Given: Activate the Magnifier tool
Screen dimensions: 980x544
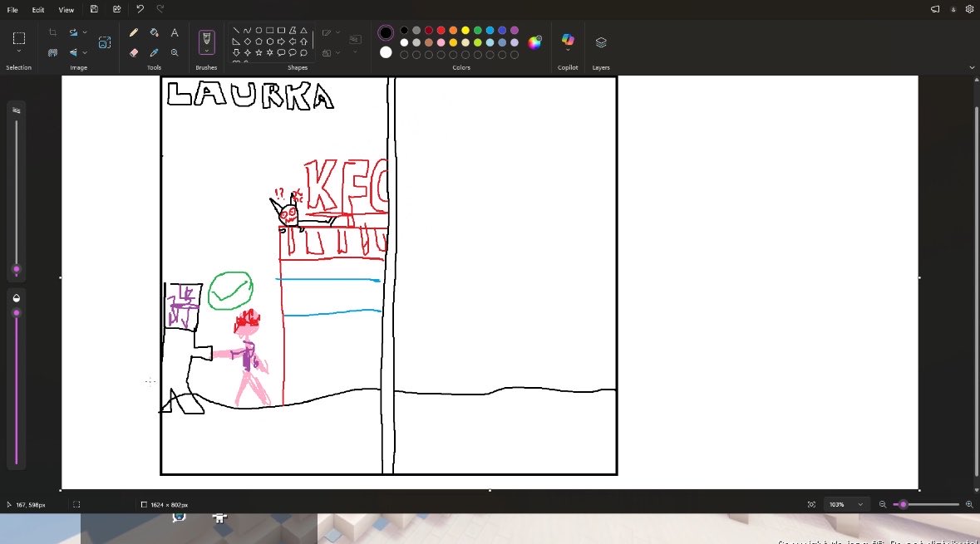Looking at the screenshot, I should pos(175,51).
